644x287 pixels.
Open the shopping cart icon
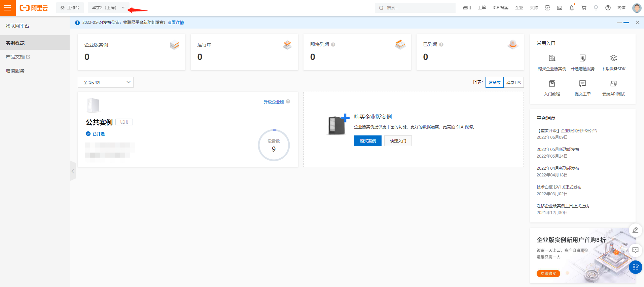583,8
